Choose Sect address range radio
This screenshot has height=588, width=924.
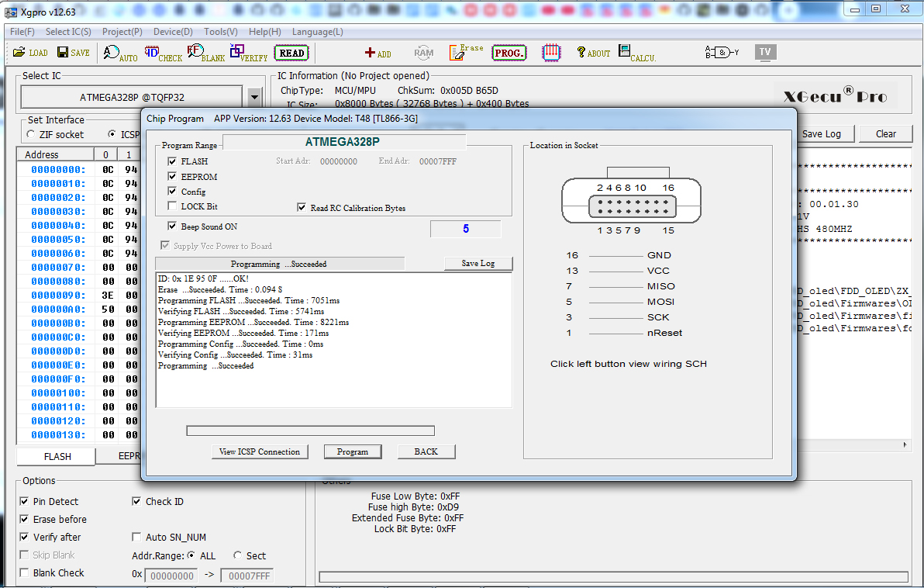(x=237, y=555)
